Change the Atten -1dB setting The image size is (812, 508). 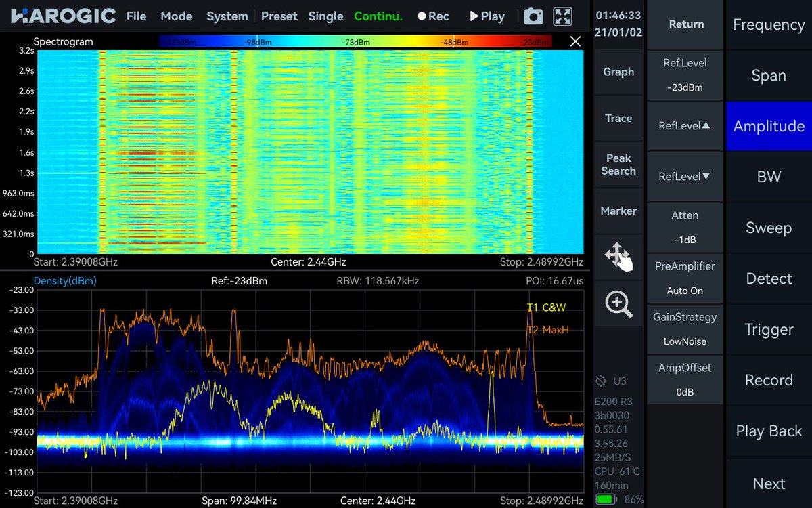(685, 227)
